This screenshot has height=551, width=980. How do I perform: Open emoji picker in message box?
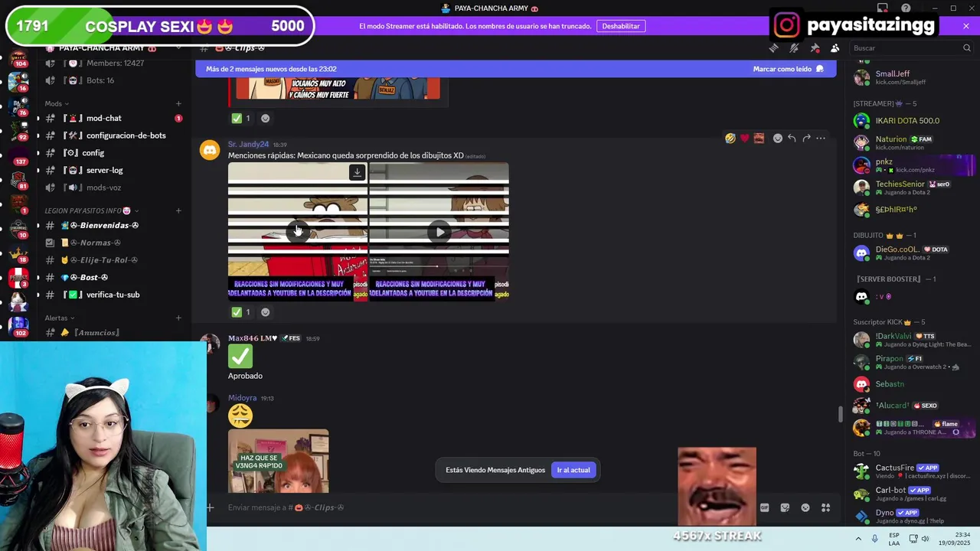[805, 507]
